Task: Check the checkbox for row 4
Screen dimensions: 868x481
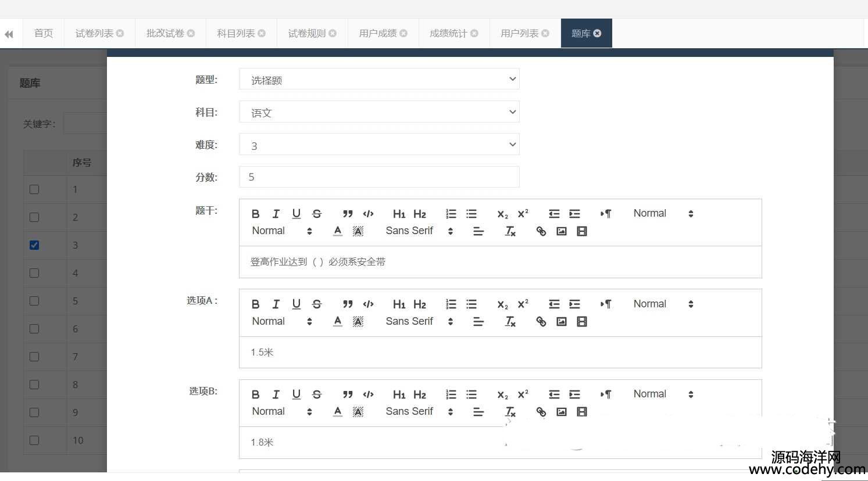Action: 34,273
